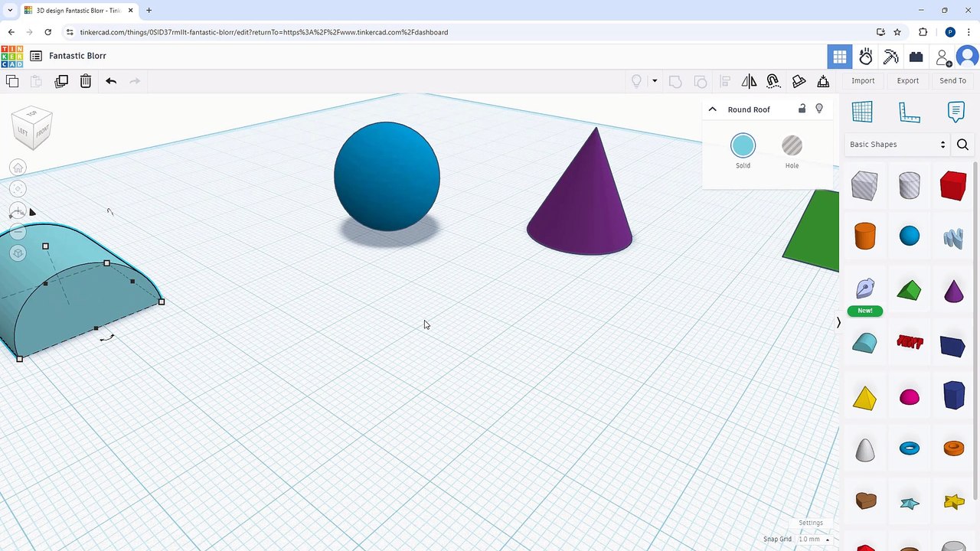Image resolution: width=980 pixels, height=551 pixels.
Task: Open the show-all dropdown arrow beside lightbulb
Action: tap(654, 81)
